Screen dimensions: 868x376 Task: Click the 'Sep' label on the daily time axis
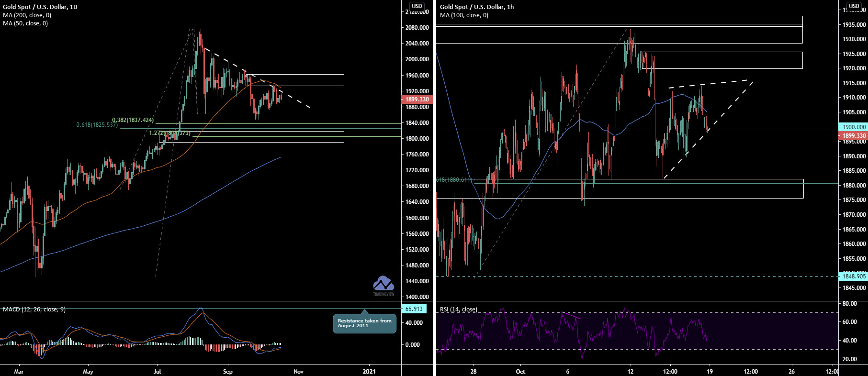(x=228, y=371)
